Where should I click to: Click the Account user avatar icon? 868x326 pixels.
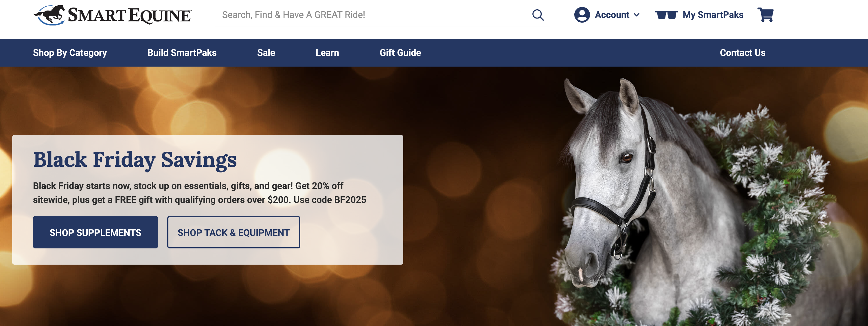pyautogui.click(x=582, y=15)
